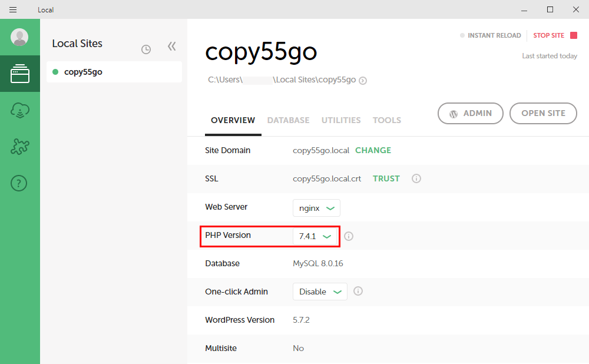Open the user account avatar
589x364 pixels.
pos(19,37)
